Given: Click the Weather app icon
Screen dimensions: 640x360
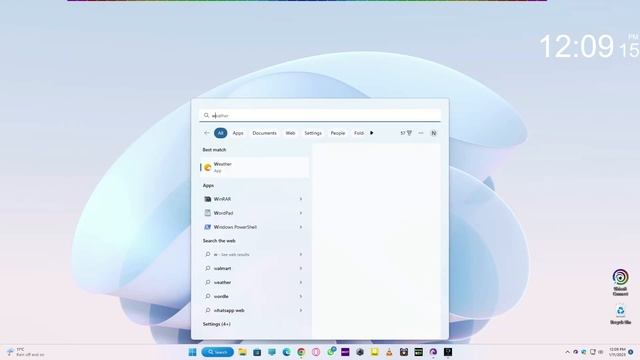Looking at the screenshot, I should 207,167.
